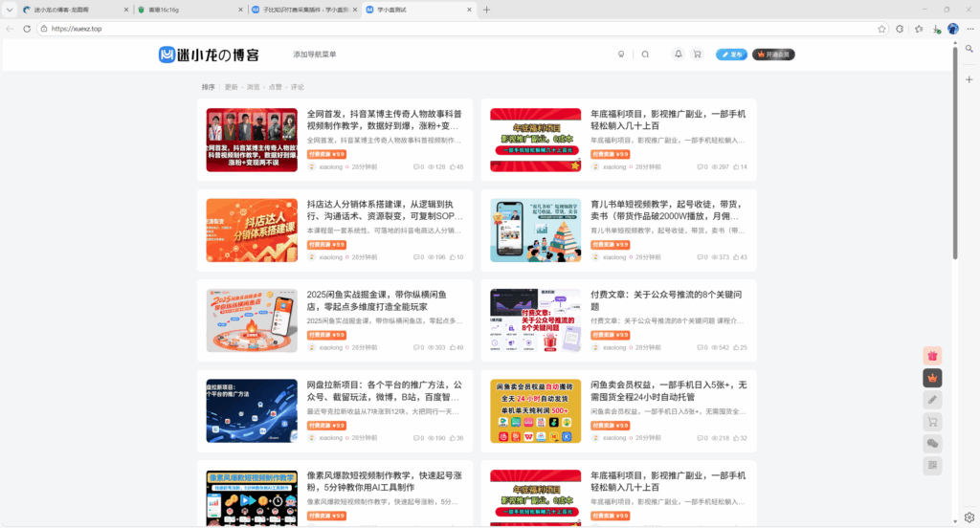Open the 网盘拉新项目 blue thumbnail
Image resolution: width=980 pixels, height=528 pixels.
252,411
